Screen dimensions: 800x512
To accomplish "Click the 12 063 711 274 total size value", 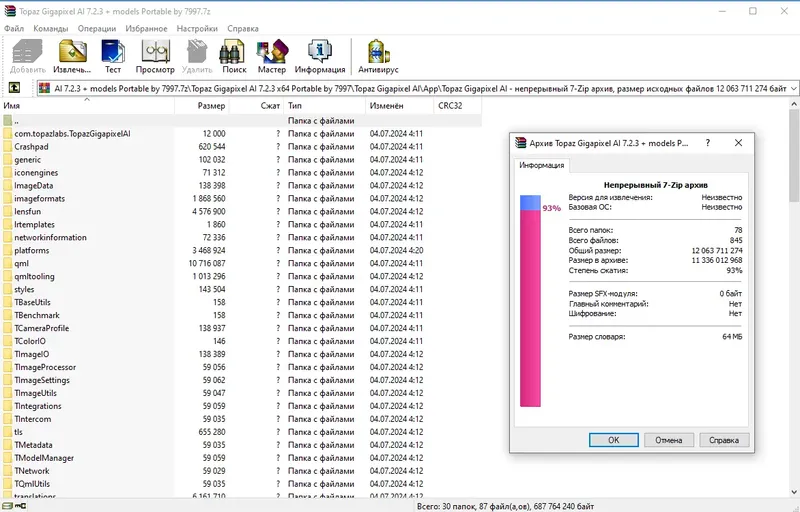I will click(x=717, y=250).
